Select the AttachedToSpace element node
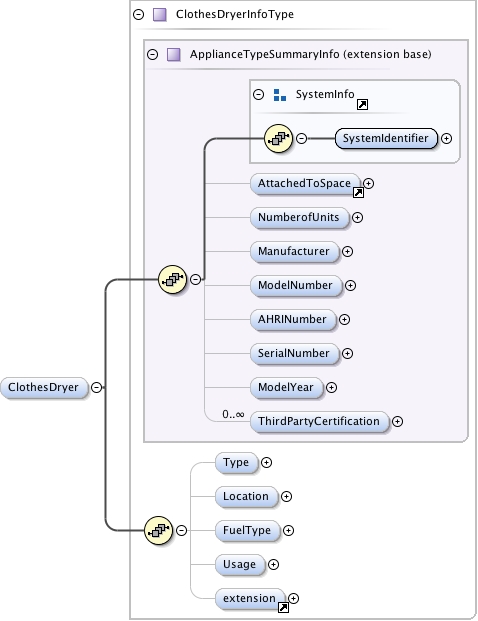This screenshot has height=621, width=478. pos(305,183)
